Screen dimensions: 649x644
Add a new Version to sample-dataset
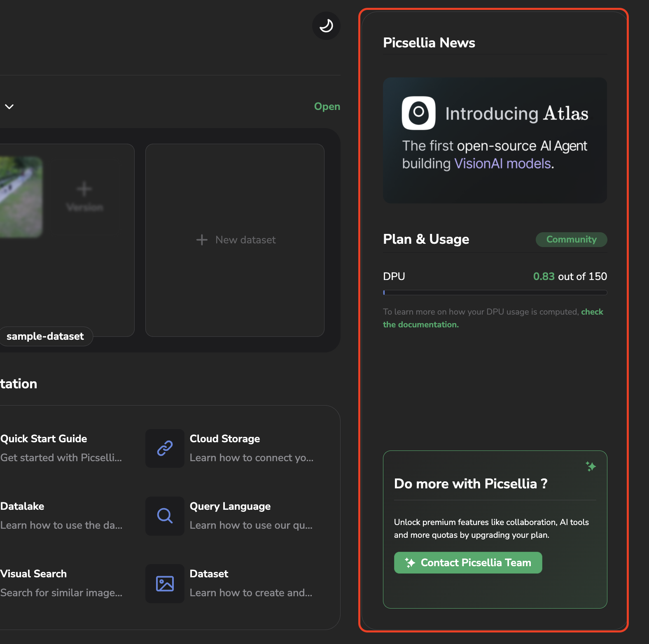[84, 197]
